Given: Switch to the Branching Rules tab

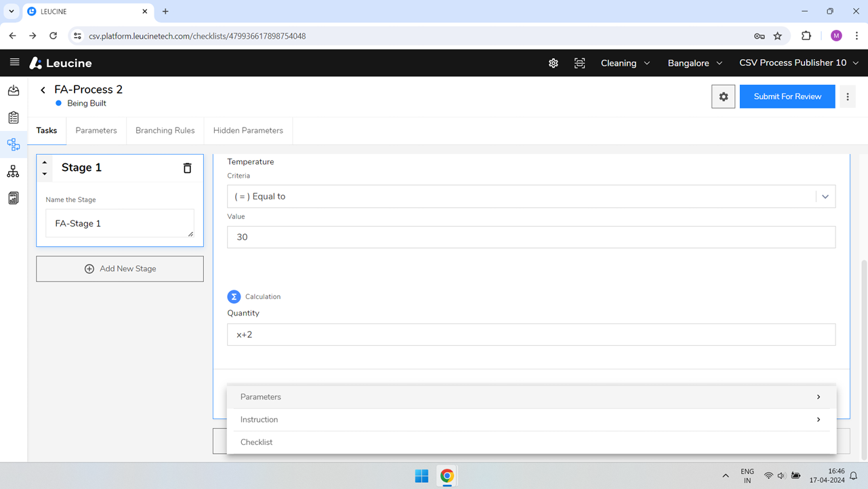Looking at the screenshot, I should coord(165,130).
